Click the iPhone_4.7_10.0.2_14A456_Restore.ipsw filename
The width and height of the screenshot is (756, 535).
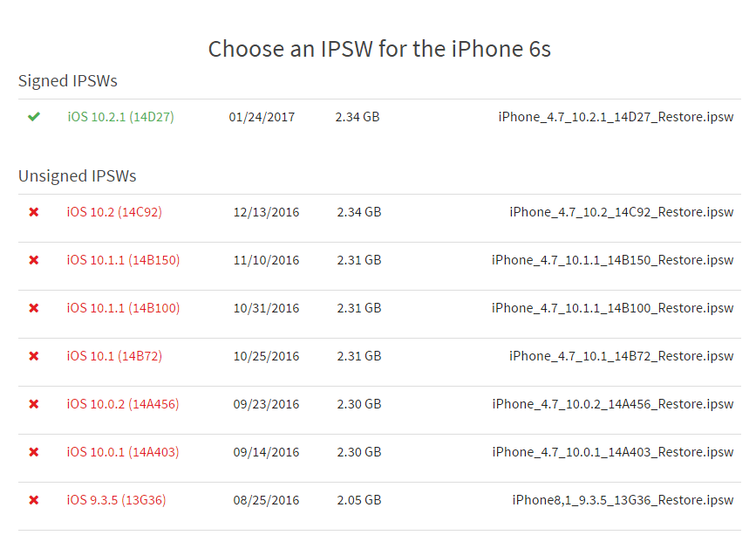pos(613,404)
